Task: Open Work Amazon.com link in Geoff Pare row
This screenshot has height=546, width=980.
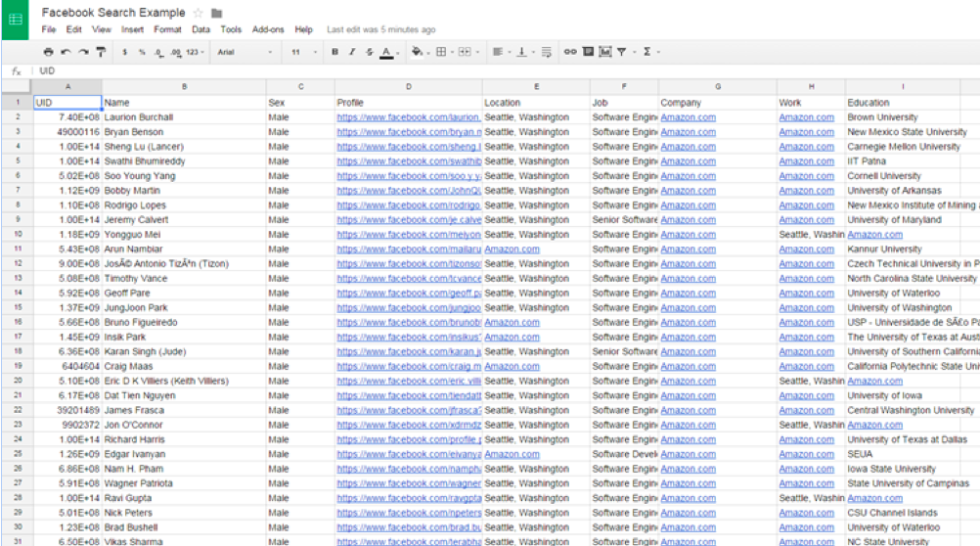Action: tap(806, 294)
